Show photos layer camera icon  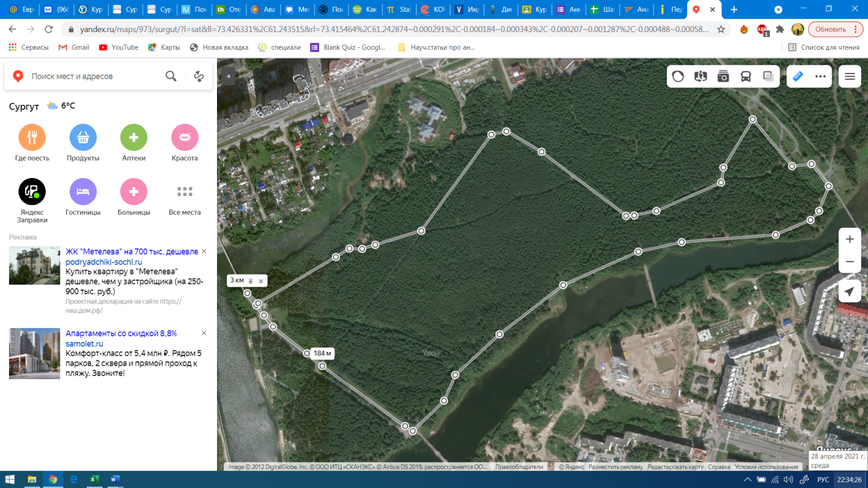pyautogui.click(x=723, y=77)
